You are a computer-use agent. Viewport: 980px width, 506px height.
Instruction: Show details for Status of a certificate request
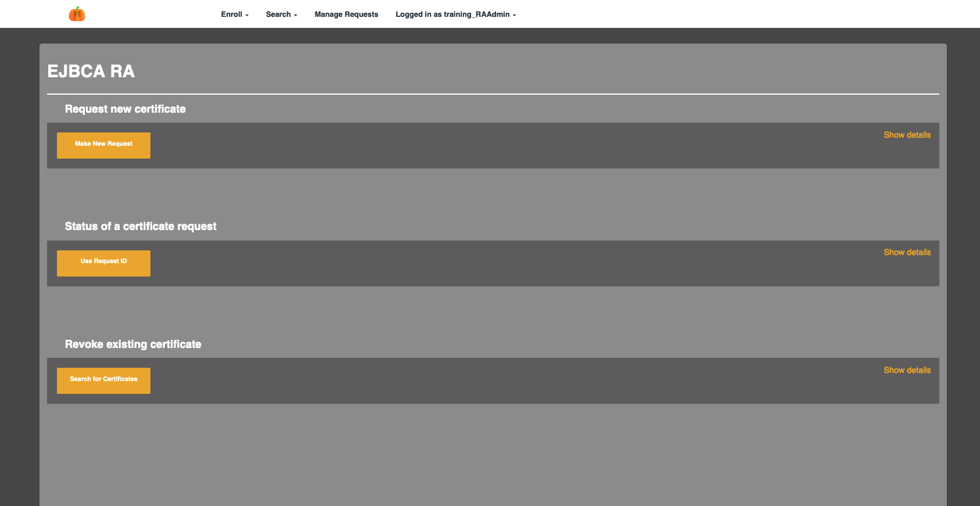(x=907, y=252)
